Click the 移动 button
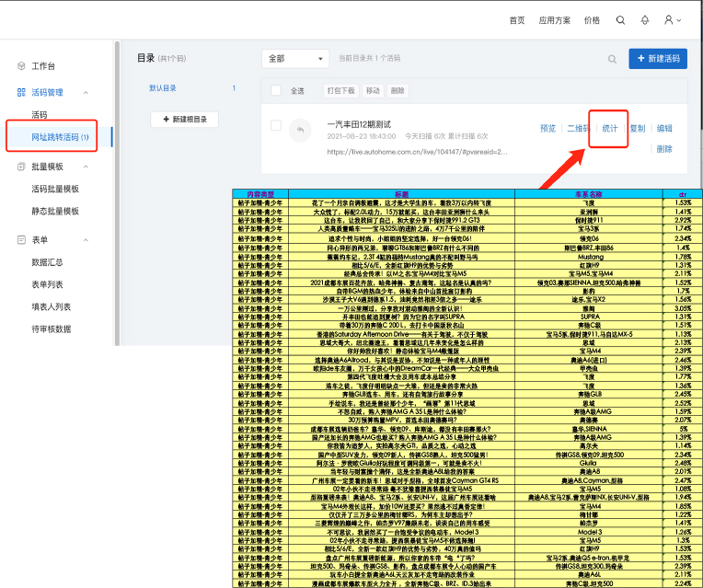The width and height of the screenshot is (703, 588). pos(373,90)
